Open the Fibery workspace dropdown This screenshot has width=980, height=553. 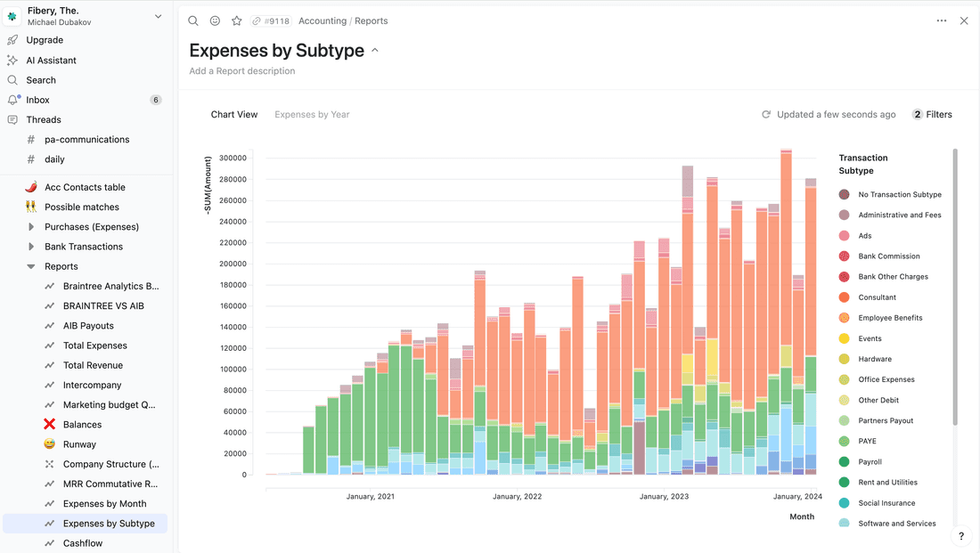pos(158,16)
